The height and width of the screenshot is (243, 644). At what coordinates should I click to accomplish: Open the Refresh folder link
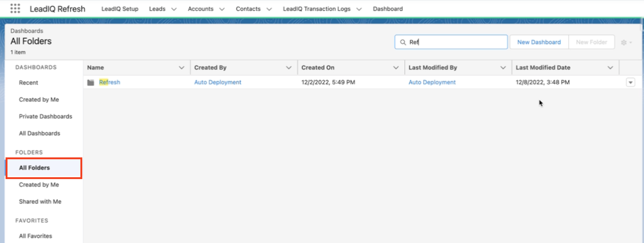tap(110, 82)
